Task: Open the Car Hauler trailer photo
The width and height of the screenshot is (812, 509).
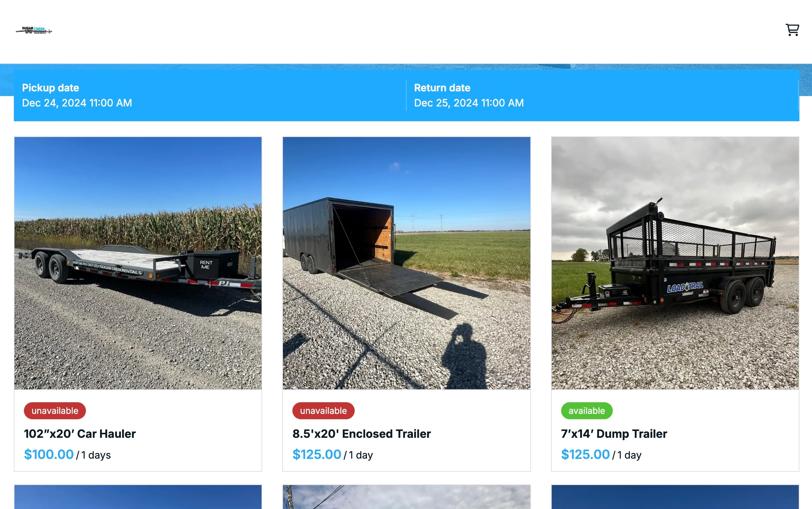Action: [138, 263]
